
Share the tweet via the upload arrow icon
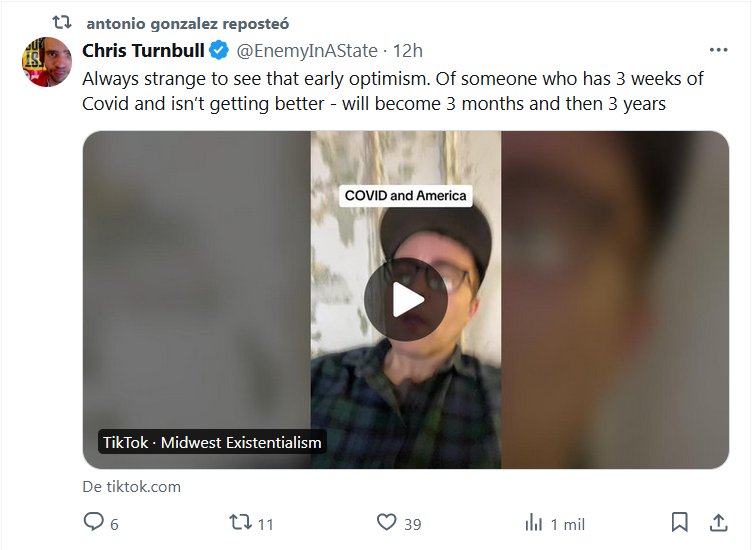[x=717, y=522]
